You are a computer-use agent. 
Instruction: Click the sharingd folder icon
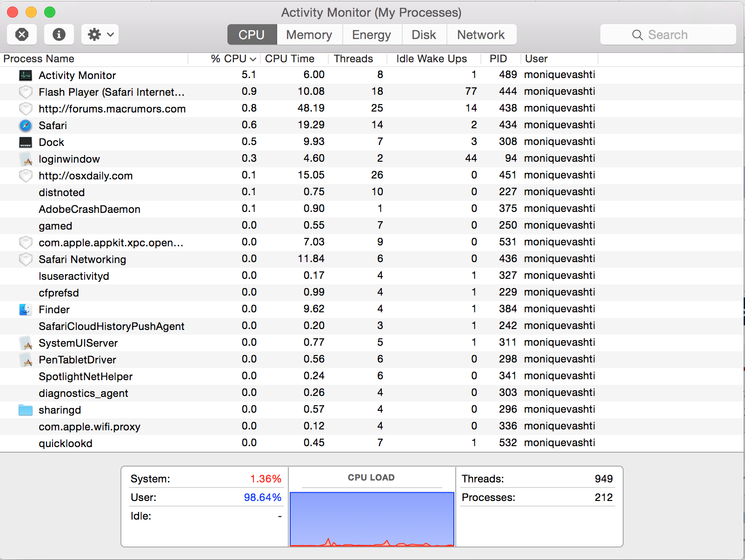point(26,410)
